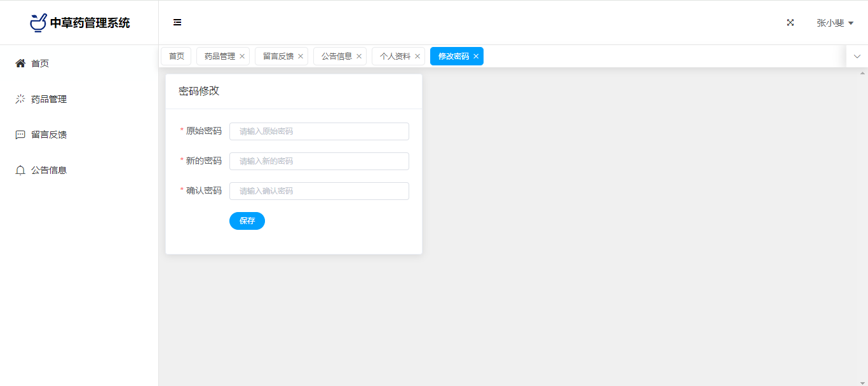Click the 确认密码 field label
Screen dimensions: 868x386
(x=203, y=190)
